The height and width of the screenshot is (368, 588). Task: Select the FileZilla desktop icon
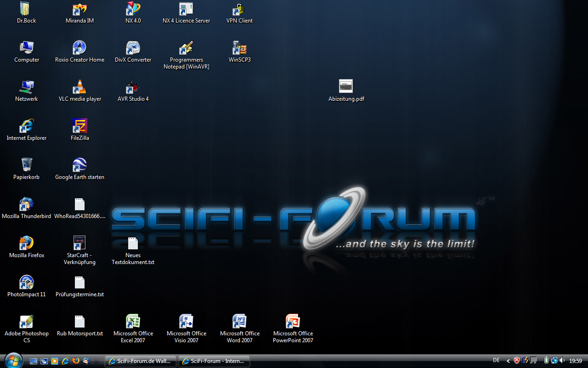coord(79,126)
